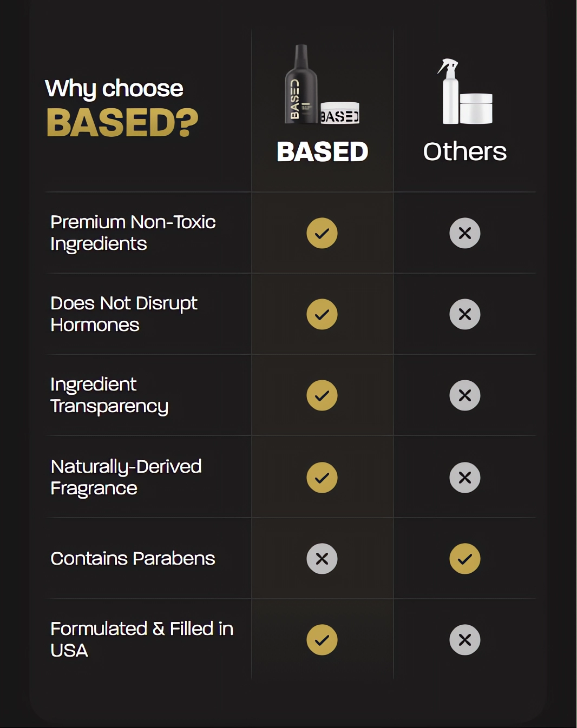
Task: Click the BASED checkmark for Premium Non-Toxic Ingredients
Action: pyautogui.click(x=322, y=233)
